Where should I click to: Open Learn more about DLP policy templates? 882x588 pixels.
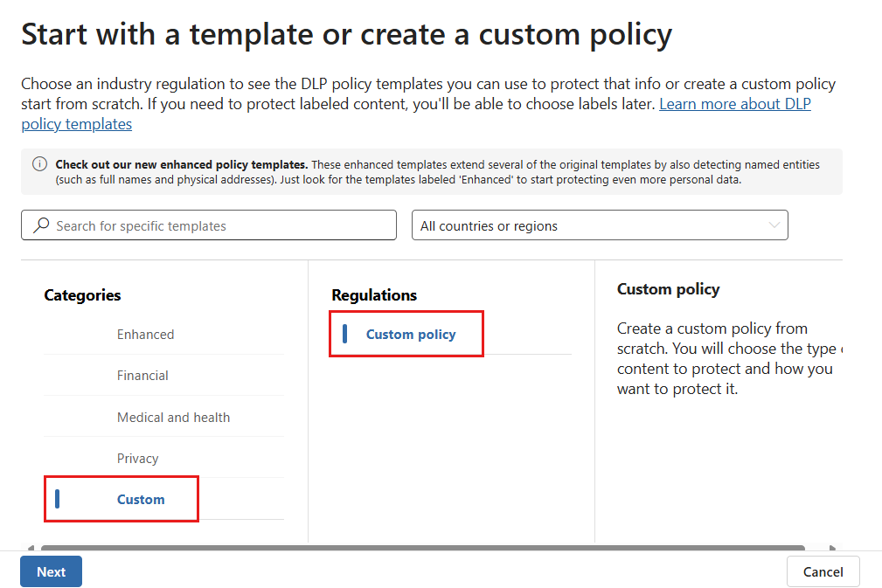point(734,103)
